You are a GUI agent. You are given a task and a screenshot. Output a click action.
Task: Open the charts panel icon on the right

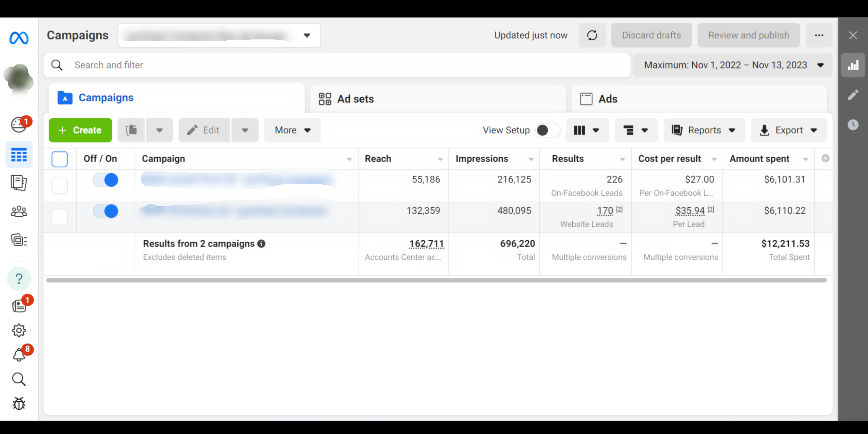click(x=853, y=65)
